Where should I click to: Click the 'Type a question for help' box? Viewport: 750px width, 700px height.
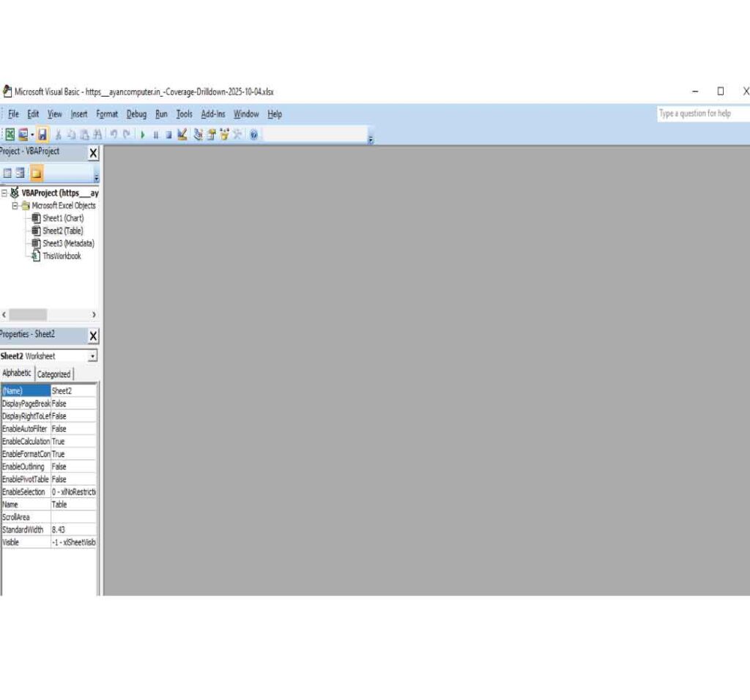point(702,113)
